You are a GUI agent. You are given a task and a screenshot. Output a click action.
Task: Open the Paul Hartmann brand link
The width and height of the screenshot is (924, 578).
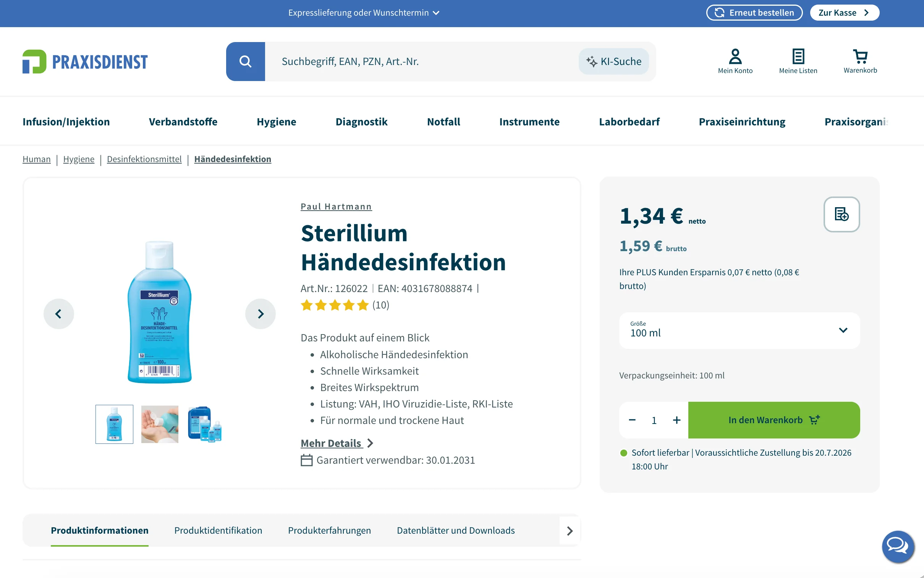(x=336, y=206)
